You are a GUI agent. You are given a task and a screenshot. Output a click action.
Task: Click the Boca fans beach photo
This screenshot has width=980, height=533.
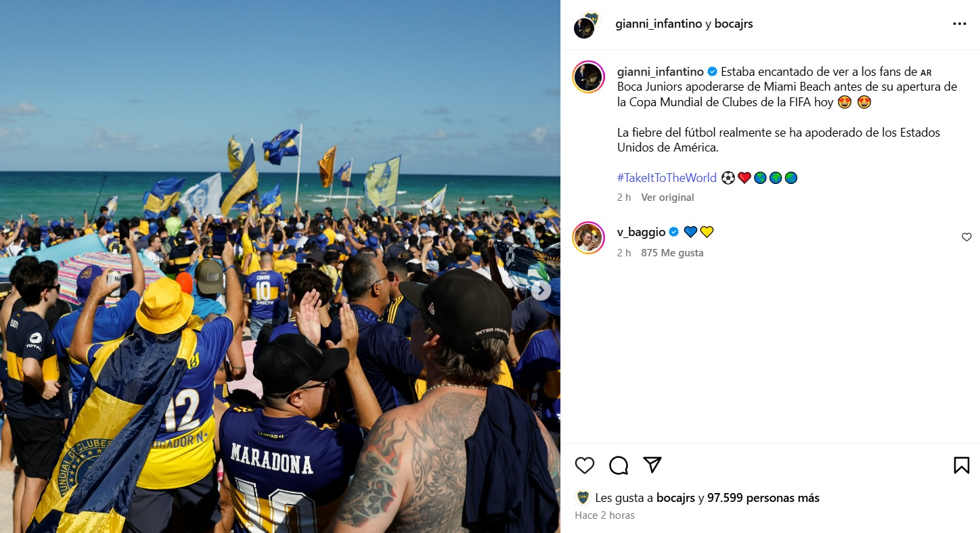280,266
